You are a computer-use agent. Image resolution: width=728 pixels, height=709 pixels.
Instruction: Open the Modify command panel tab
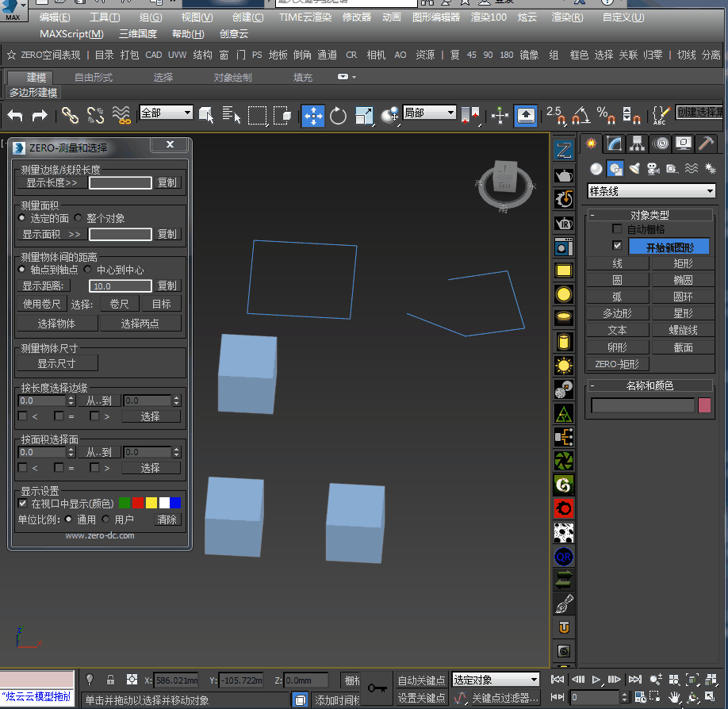[613, 144]
